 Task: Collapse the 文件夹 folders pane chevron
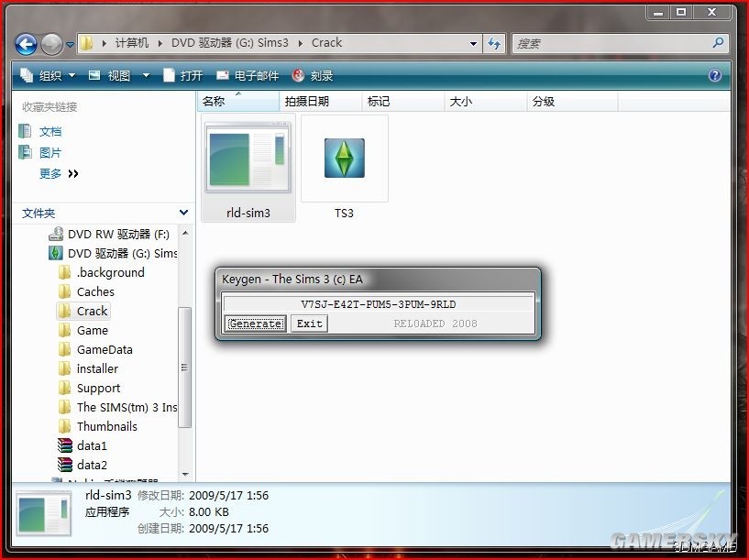click(183, 213)
